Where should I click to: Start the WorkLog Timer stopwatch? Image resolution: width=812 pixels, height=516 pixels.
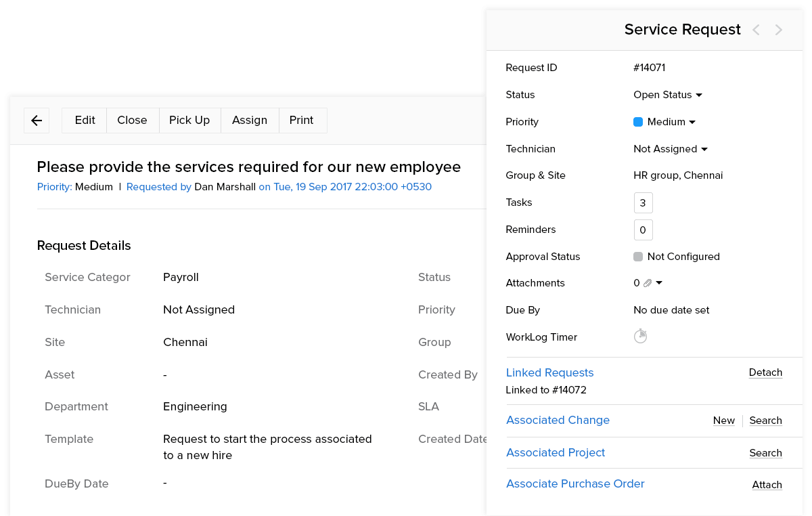640,337
